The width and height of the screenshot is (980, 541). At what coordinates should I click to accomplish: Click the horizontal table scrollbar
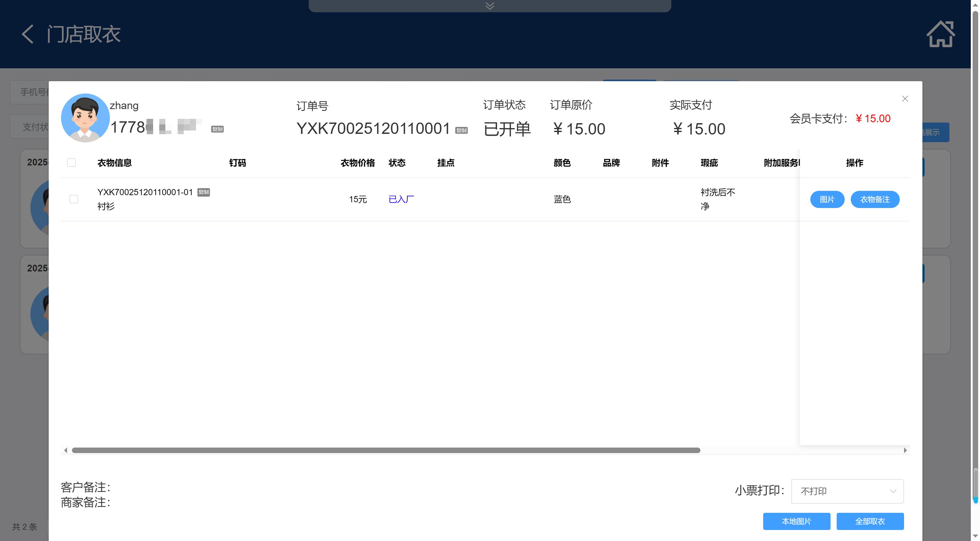[x=386, y=450]
